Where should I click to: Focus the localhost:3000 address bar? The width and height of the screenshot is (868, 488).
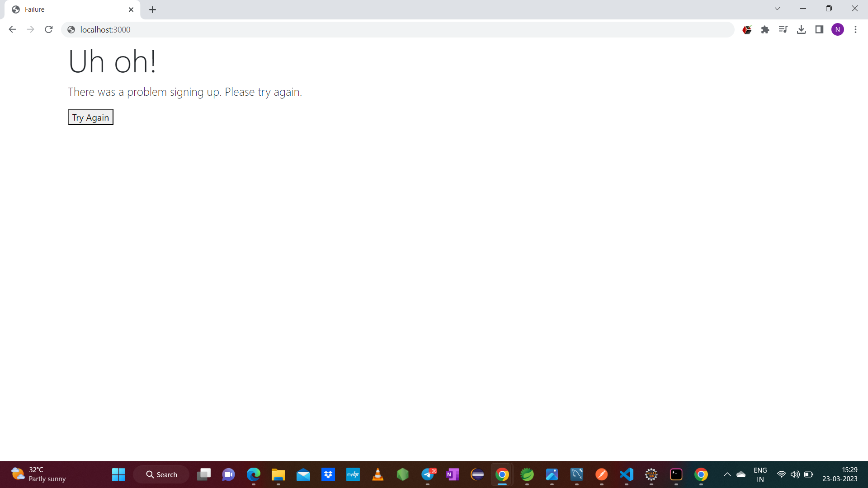[398, 29]
